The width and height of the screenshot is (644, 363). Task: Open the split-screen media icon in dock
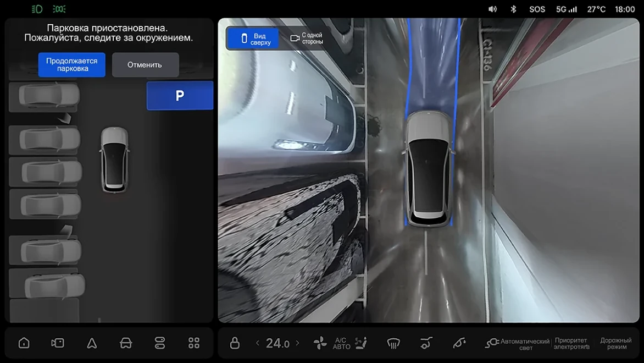[x=58, y=343]
